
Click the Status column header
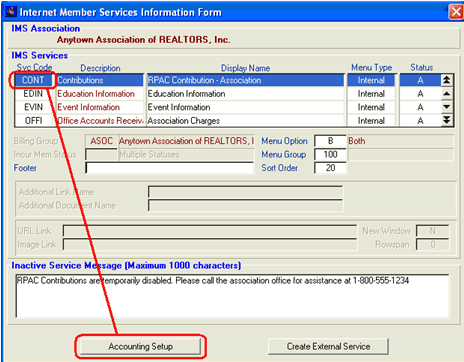tap(422, 67)
